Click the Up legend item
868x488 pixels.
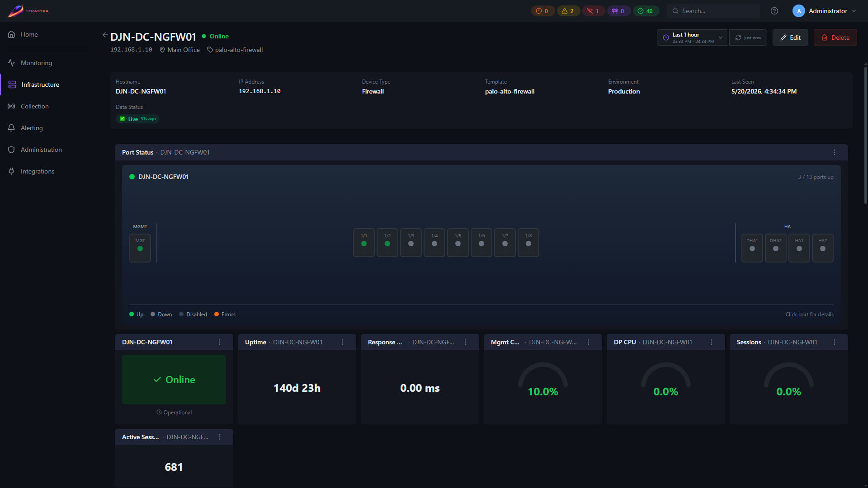137,314
